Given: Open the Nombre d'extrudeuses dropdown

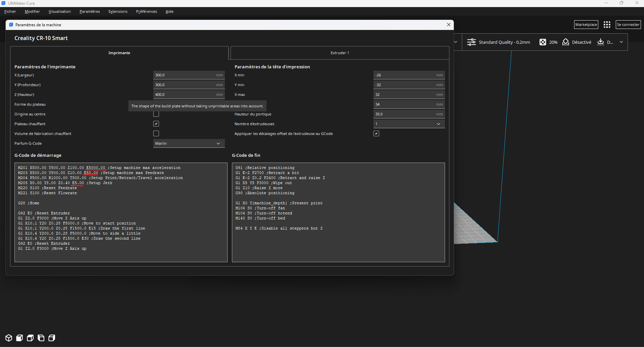Looking at the screenshot, I should (x=409, y=124).
